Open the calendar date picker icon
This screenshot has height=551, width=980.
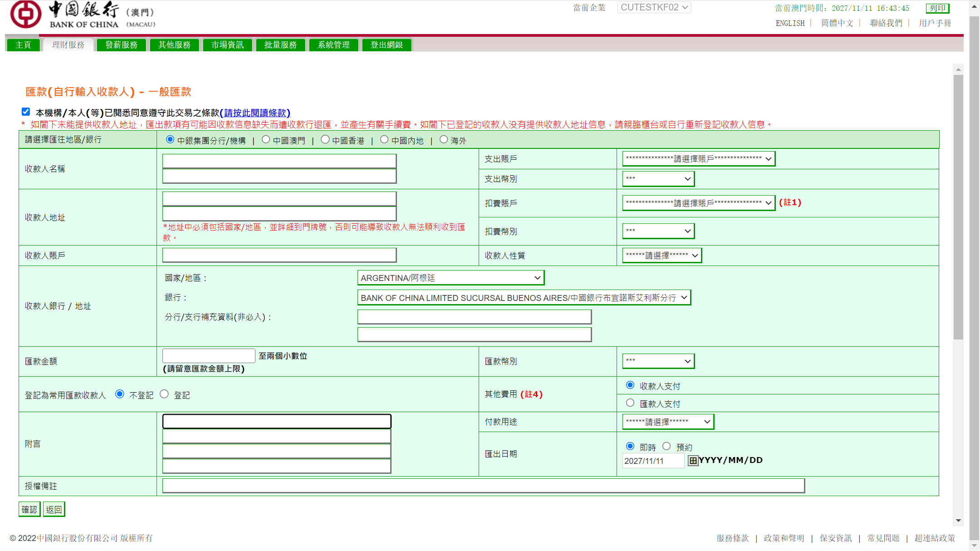(x=693, y=461)
